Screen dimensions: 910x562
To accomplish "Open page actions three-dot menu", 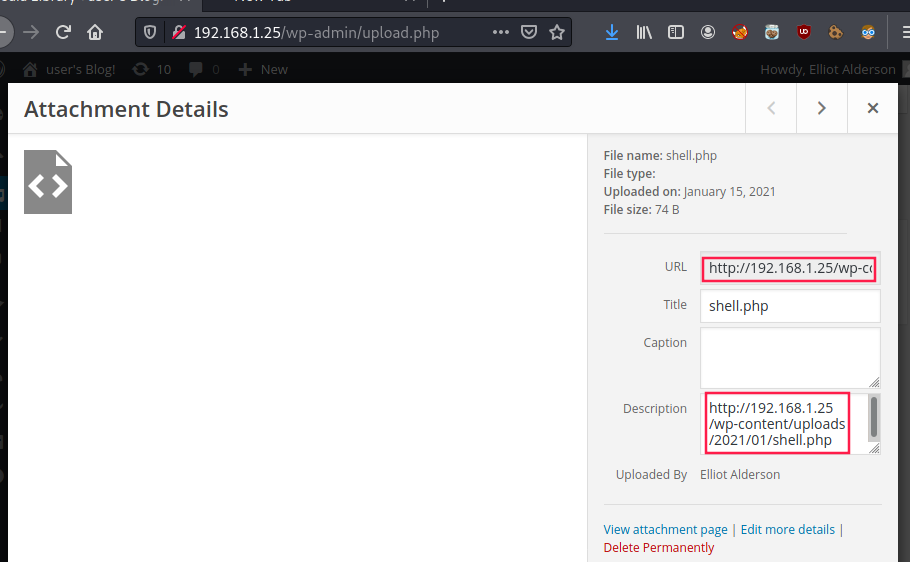I will coord(501,32).
